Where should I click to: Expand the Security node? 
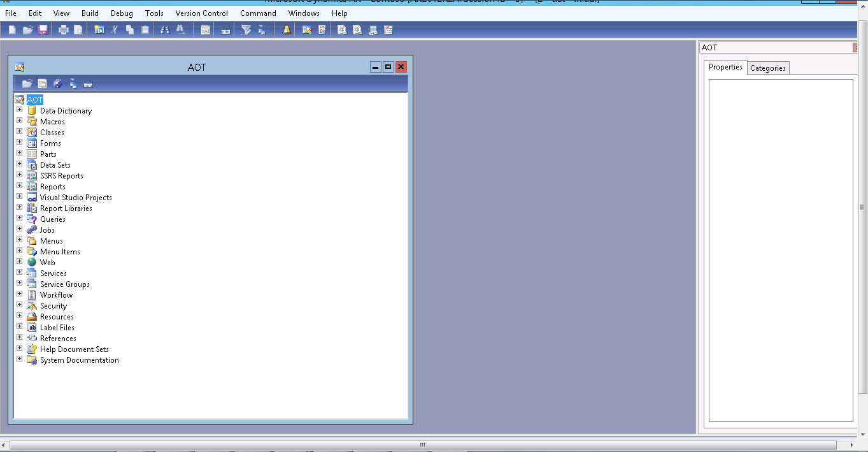[19, 305]
